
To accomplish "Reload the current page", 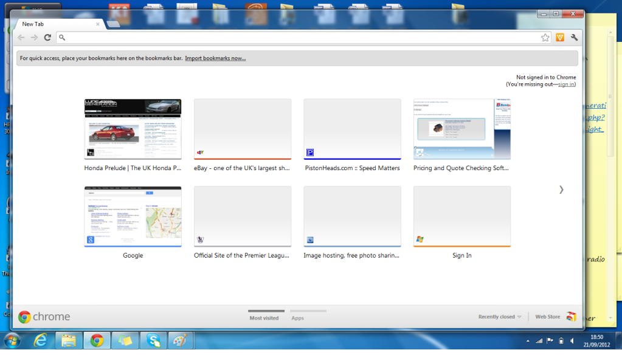I will 47,37.
